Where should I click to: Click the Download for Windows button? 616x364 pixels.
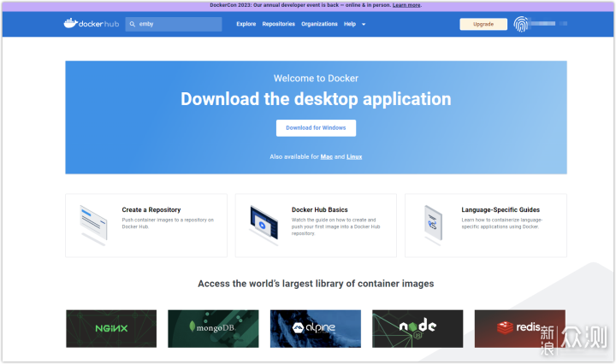(316, 127)
